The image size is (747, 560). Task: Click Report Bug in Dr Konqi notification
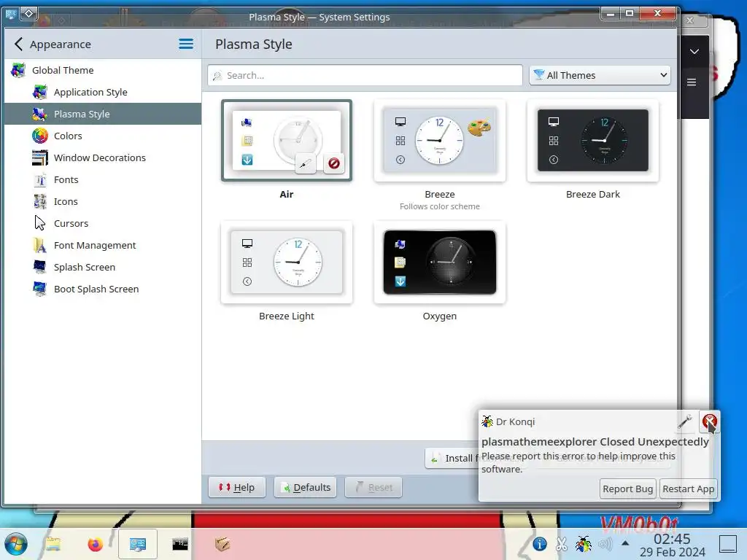[627, 489]
